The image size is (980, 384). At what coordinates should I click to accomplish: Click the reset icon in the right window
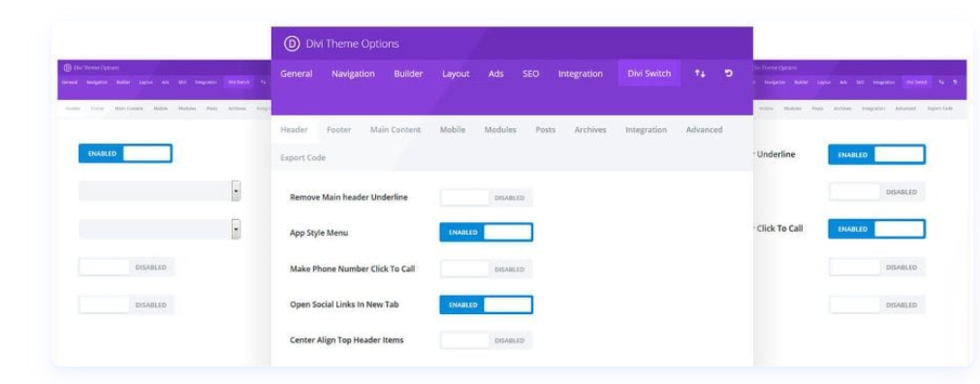(x=955, y=81)
